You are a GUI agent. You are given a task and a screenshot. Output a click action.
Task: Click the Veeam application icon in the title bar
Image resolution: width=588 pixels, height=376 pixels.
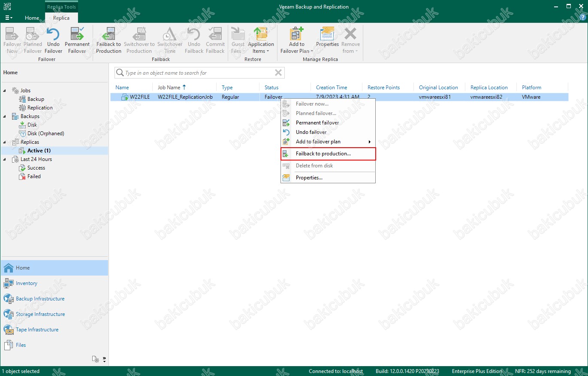coord(7,6)
